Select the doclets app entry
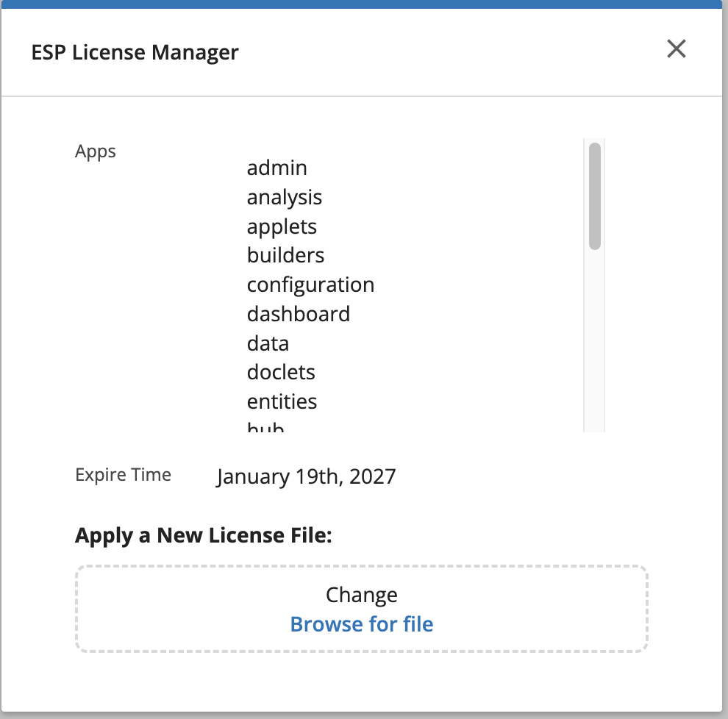 pyautogui.click(x=280, y=372)
